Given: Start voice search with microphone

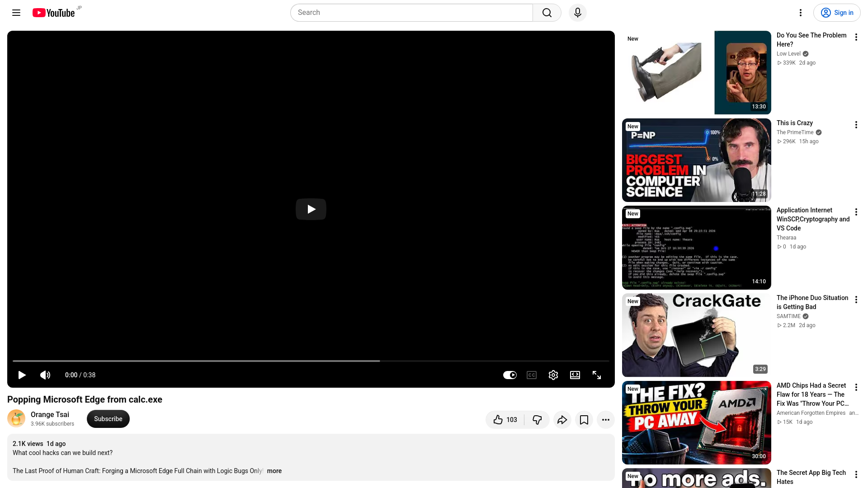Looking at the screenshot, I should click(x=578, y=13).
